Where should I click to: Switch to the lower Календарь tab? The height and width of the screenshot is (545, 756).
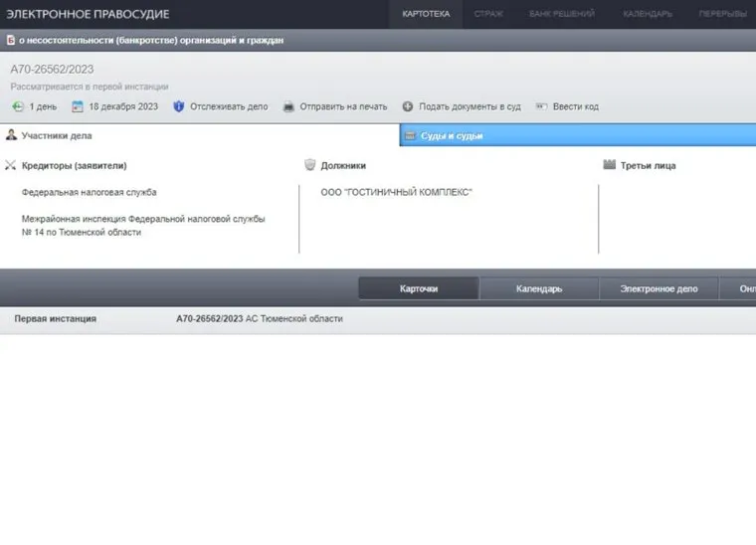539,288
